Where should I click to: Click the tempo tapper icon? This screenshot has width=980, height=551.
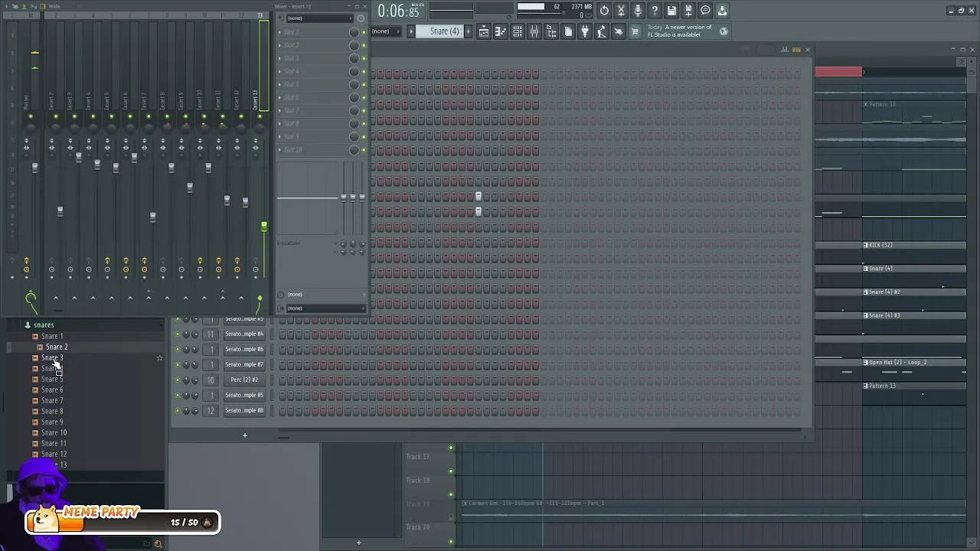[x=602, y=31]
